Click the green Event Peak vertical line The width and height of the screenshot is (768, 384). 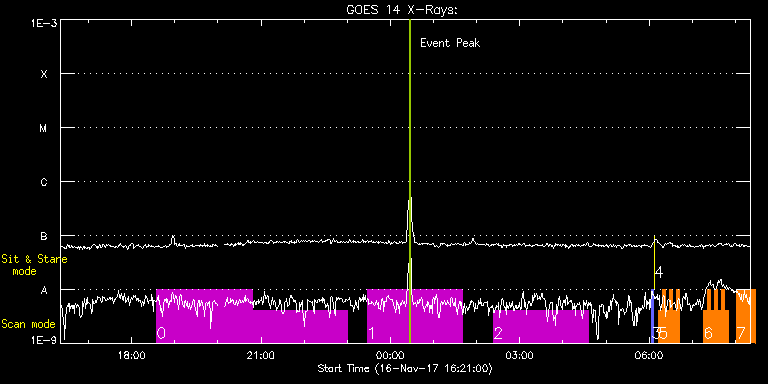click(410, 181)
